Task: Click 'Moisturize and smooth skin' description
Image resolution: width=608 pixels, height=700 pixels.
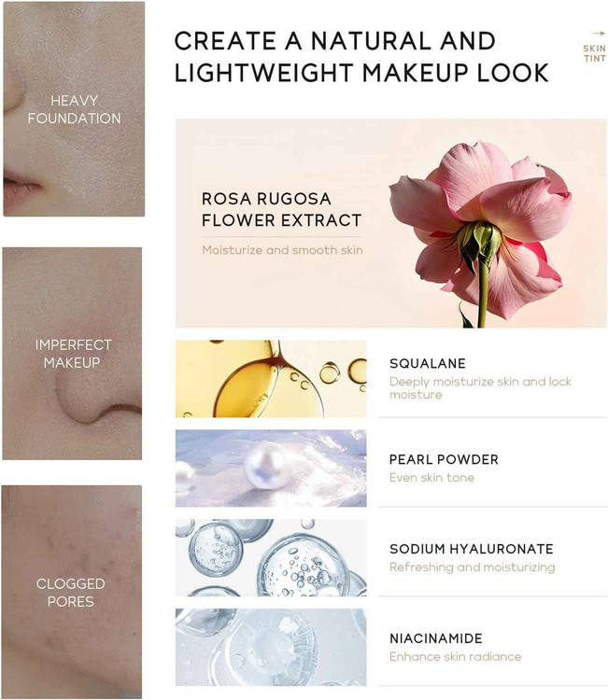Action: pyautogui.click(x=282, y=250)
